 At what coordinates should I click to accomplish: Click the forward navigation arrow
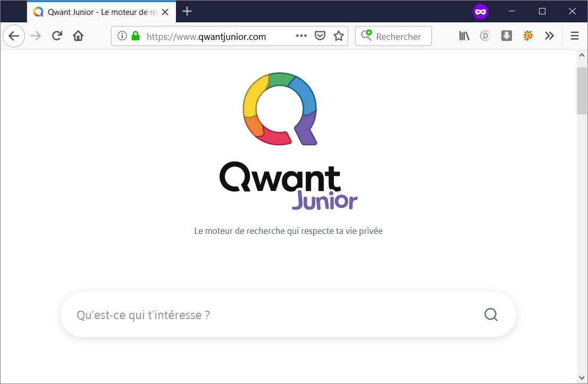point(36,36)
